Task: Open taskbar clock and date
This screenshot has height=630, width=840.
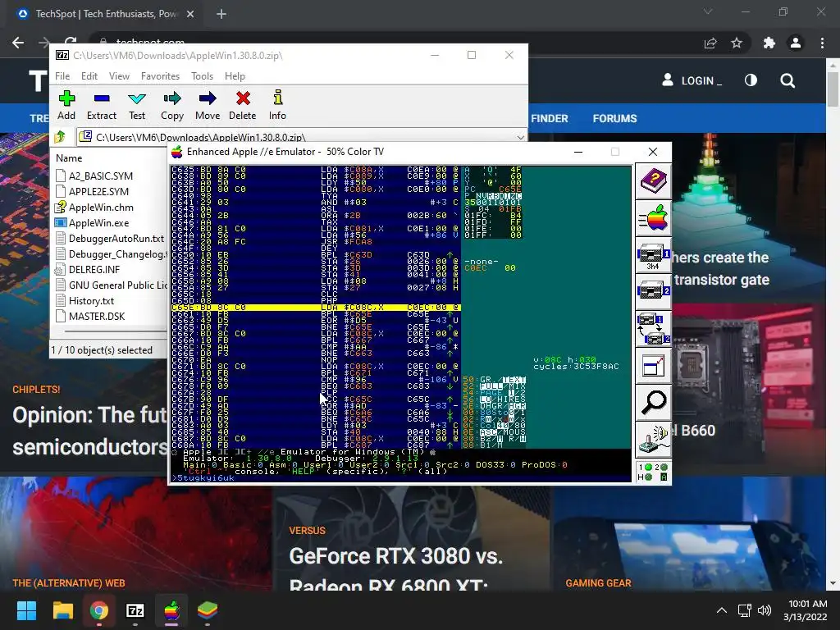Action: [x=807, y=610]
